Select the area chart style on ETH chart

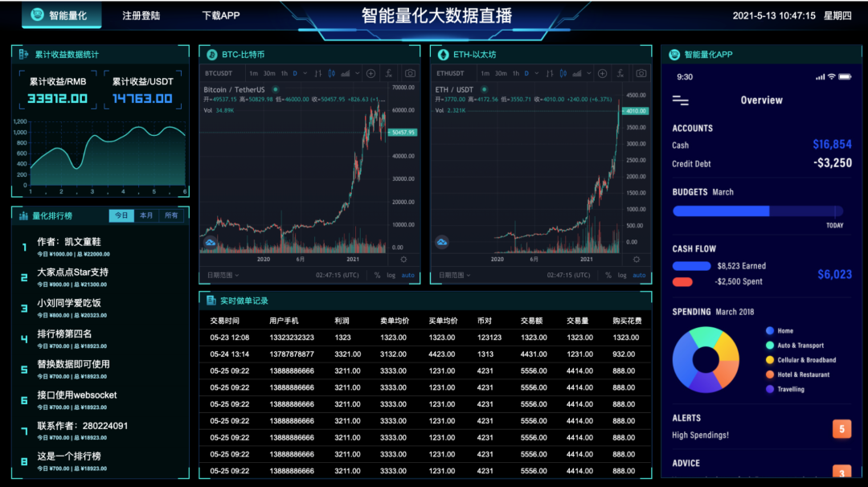577,73
